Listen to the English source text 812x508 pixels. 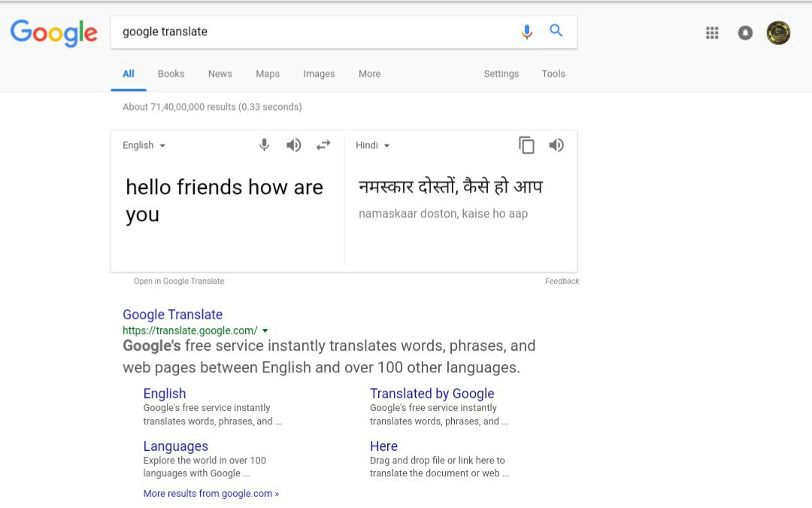[294, 145]
